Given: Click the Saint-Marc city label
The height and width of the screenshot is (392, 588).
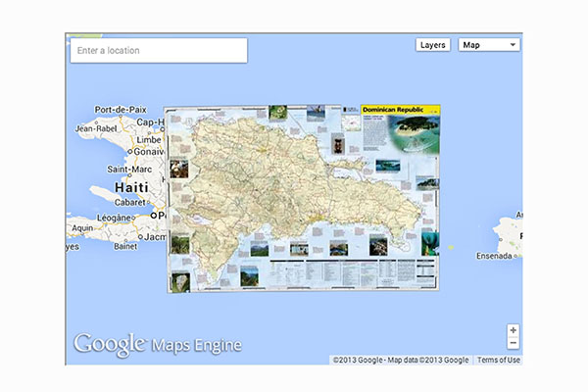Looking at the screenshot, I should [129, 170].
